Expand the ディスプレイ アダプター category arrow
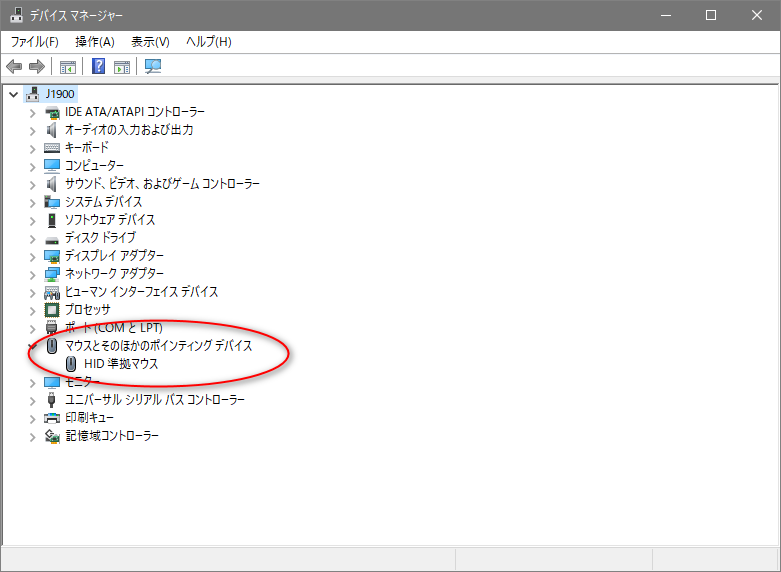781x572 pixels. point(32,256)
